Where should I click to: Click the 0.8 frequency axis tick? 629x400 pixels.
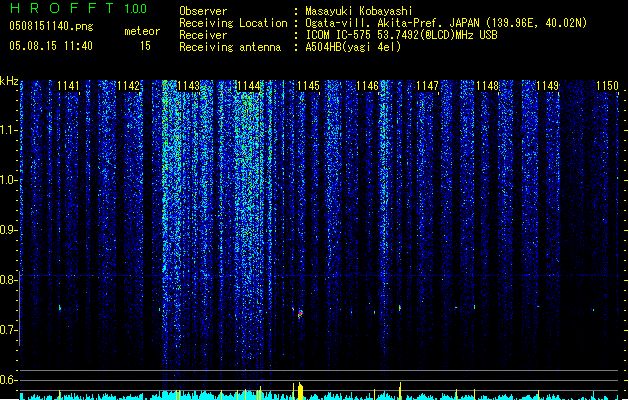pos(9,280)
